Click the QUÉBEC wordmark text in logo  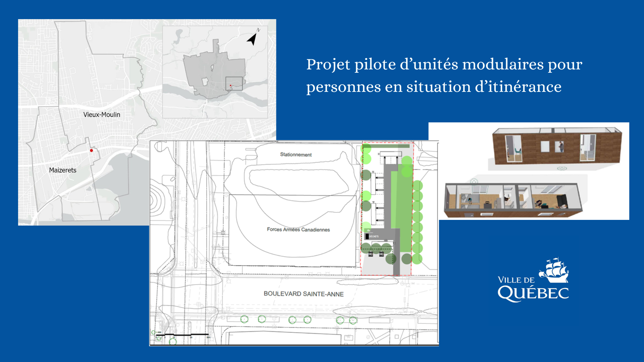pos(533,293)
